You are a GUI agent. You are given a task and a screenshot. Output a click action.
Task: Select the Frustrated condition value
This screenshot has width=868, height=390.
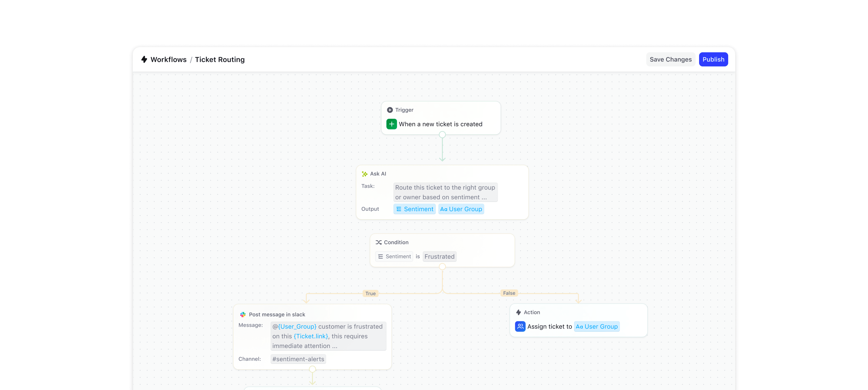tap(440, 256)
